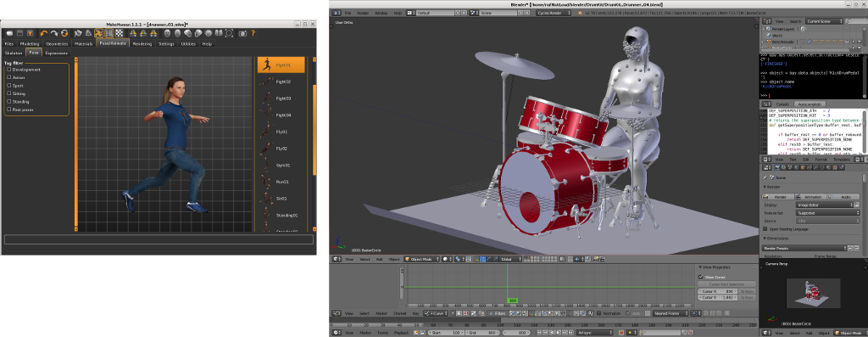Click the MakeHuman Export upload-arrow toolbar icon
Image resolution: width=868 pixels, height=337 pixels.
[31, 33]
